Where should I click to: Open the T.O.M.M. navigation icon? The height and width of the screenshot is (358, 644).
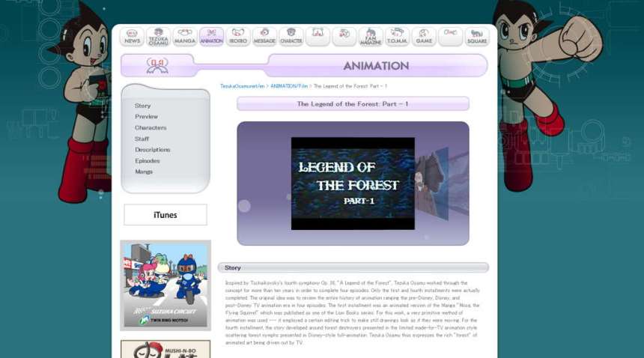point(397,37)
